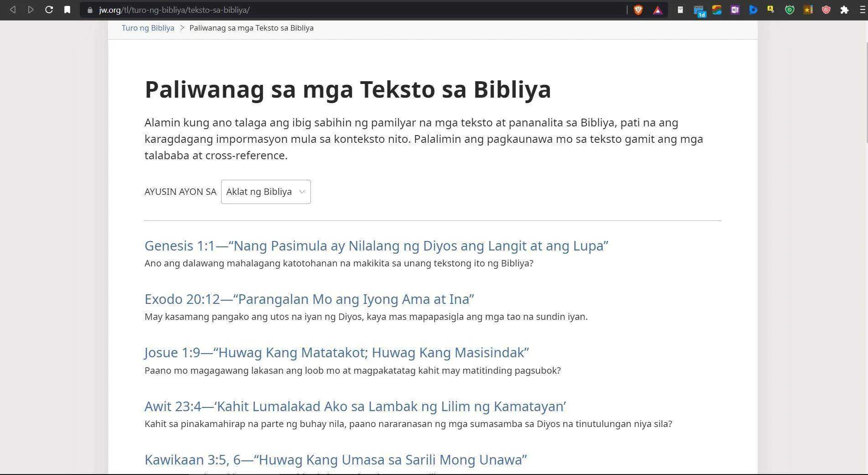The height and width of the screenshot is (475, 868).
Task: Open the browser main hamburger menu
Action: pyautogui.click(x=863, y=10)
